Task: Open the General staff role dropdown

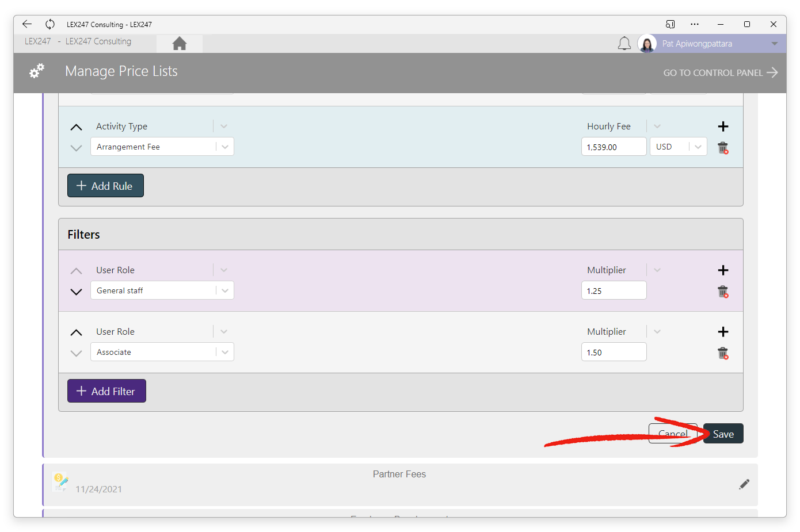Action: pos(225,290)
